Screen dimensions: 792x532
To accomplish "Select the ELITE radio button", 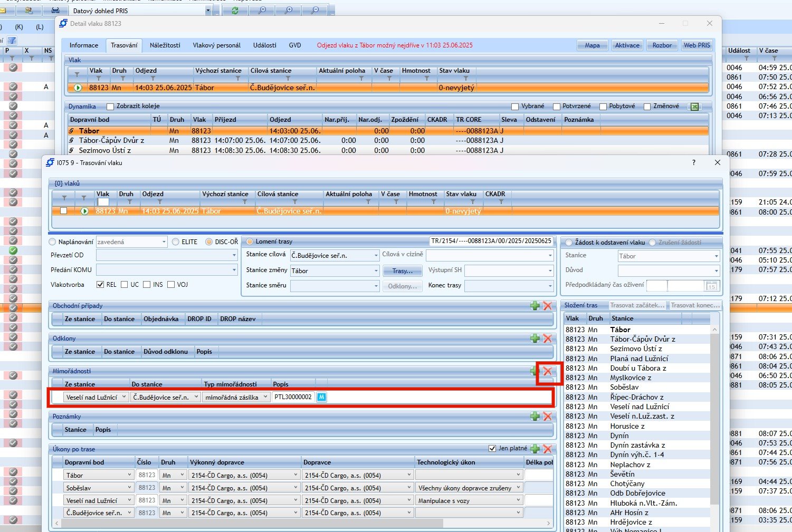I will 176,242.
